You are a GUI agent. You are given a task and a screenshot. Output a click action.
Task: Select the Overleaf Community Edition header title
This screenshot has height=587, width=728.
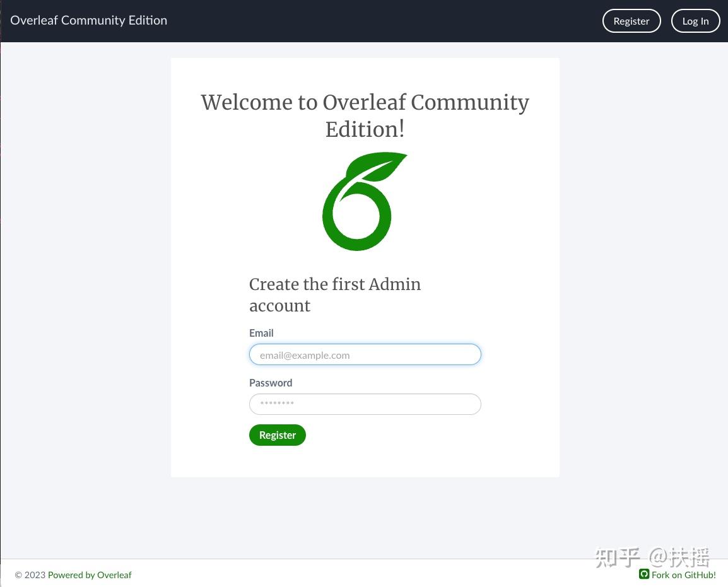coord(88,20)
